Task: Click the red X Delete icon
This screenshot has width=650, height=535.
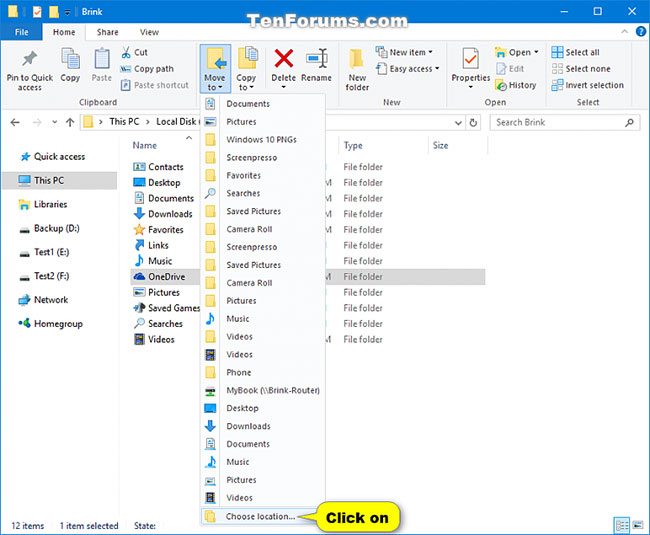Action: point(284,58)
